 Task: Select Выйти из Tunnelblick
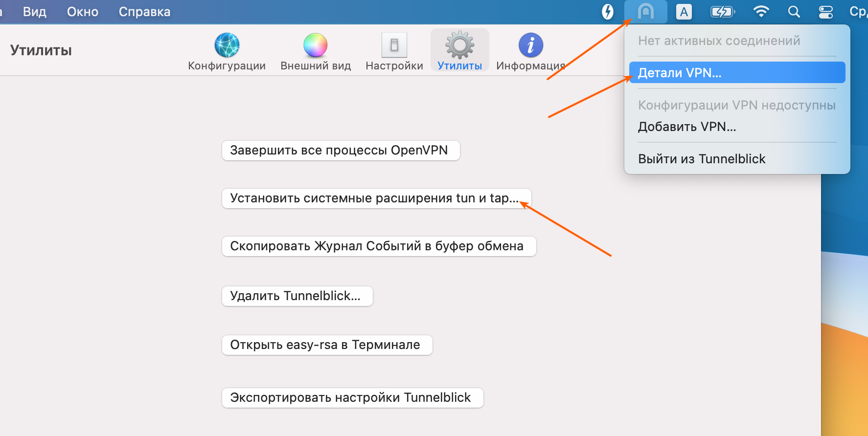(x=702, y=159)
